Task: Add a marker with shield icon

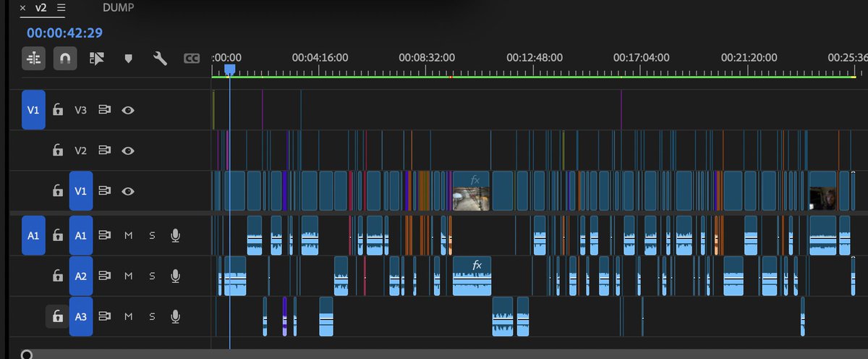Action: (x=129, y=59)
